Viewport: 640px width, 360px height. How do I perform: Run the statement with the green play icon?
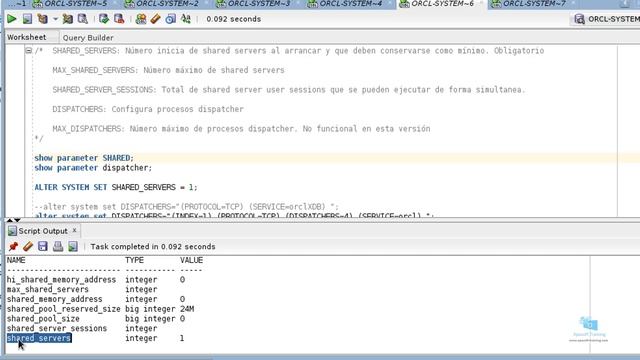point(11,19)
